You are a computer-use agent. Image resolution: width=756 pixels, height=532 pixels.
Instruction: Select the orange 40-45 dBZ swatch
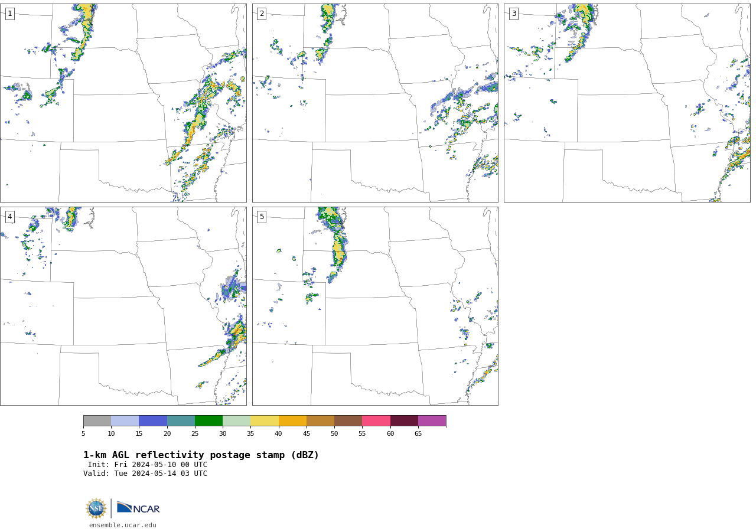292,420
